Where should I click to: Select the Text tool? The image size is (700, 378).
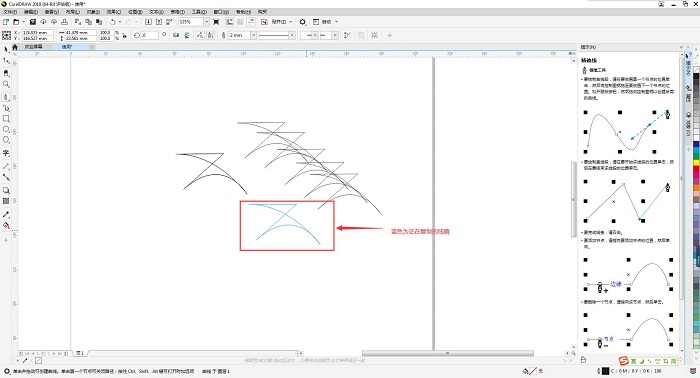[6, 153]
